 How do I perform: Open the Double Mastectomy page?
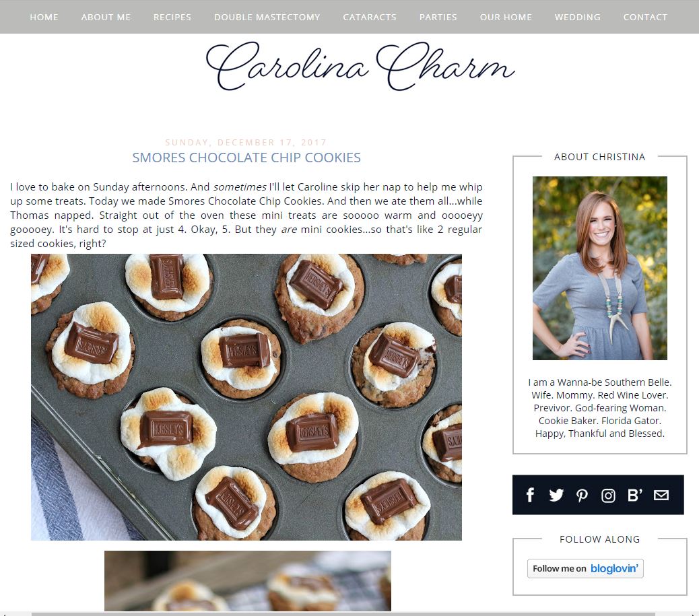point(267,17)
